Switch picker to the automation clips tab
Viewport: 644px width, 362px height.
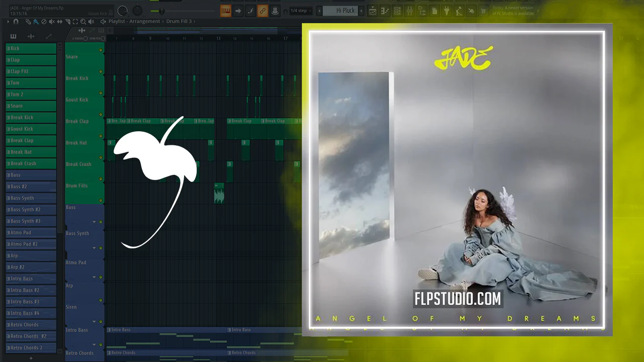pos(49,36)
